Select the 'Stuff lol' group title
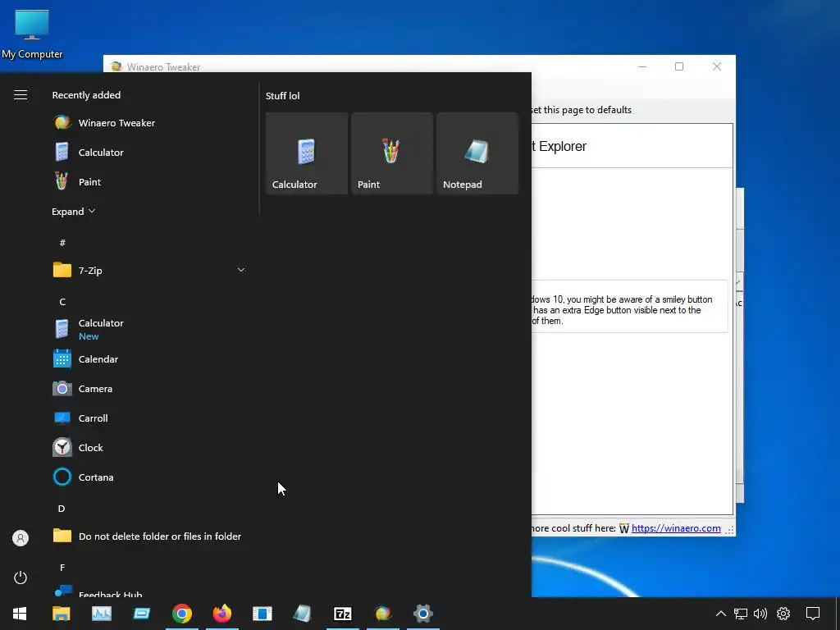840x630 pixels. (282, 96)
